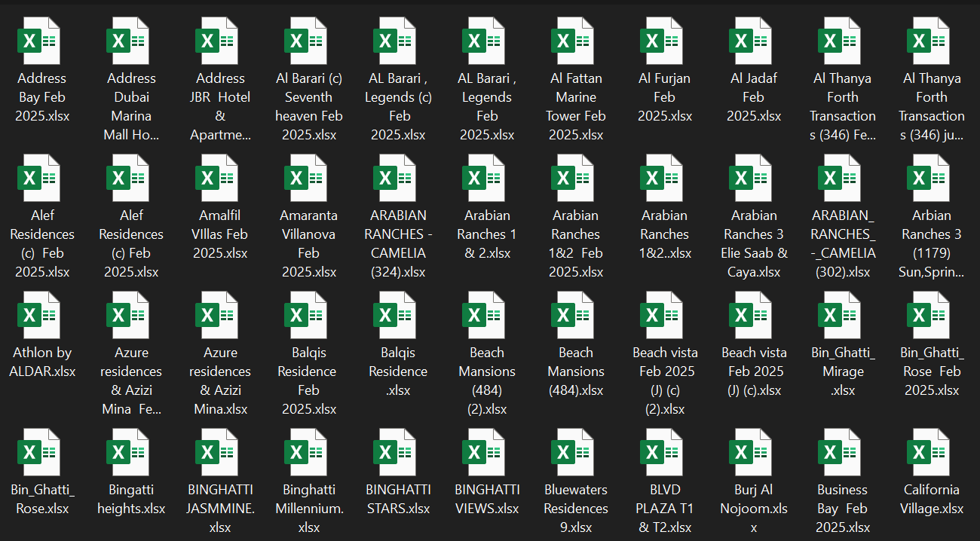Select Al Furjan Feb 2025.xlsx icon
Viewport: 980px width, 541px height.
click(x=664, y=41)
